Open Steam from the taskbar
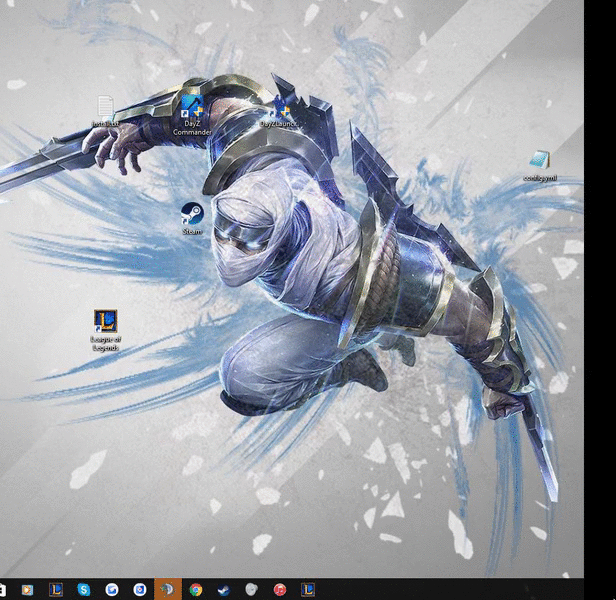Image resolution: width=616 pixels, height=600 pixels. pos(224,589)
